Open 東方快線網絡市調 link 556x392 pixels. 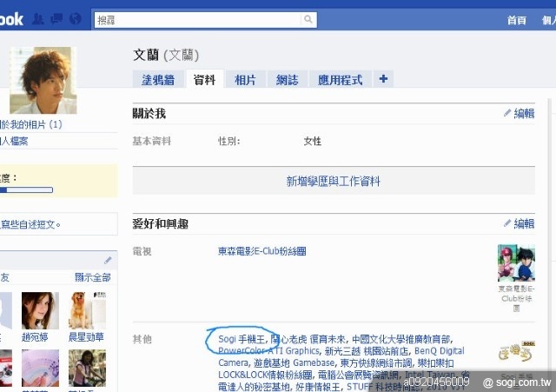pyautogui.click(x=376, y=362)
